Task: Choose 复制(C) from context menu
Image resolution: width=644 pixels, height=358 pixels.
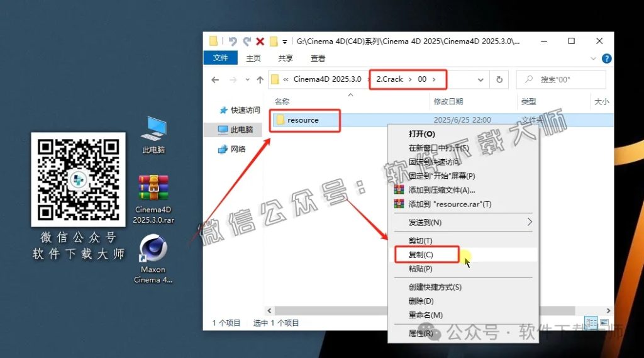Action: (463, 254)
